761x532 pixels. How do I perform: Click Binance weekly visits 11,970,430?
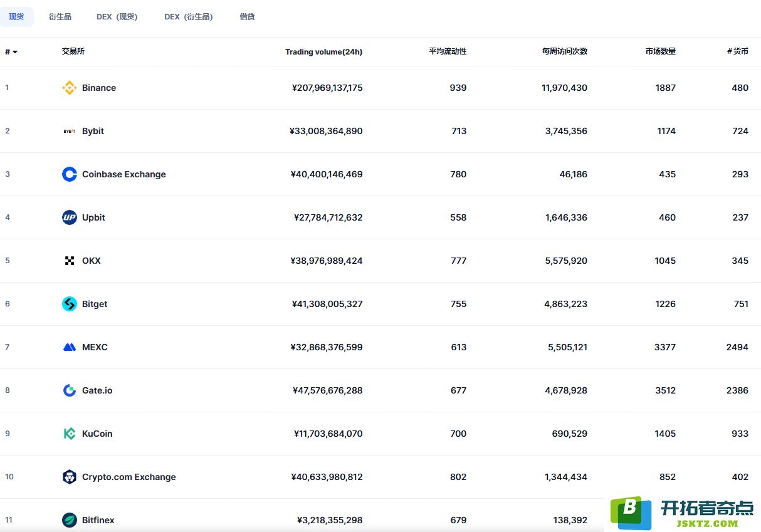[565, 88]
